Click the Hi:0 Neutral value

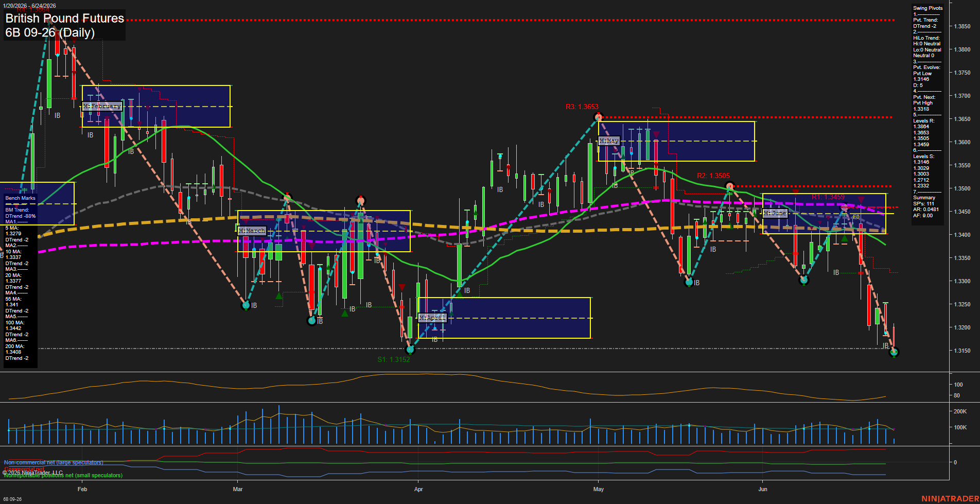pos(926,44)
